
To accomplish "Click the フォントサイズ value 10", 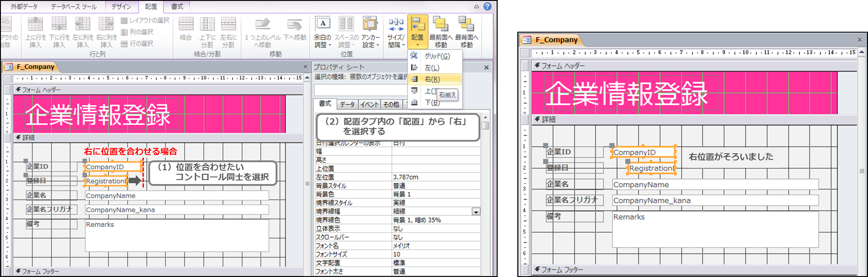I will point(436,254).
